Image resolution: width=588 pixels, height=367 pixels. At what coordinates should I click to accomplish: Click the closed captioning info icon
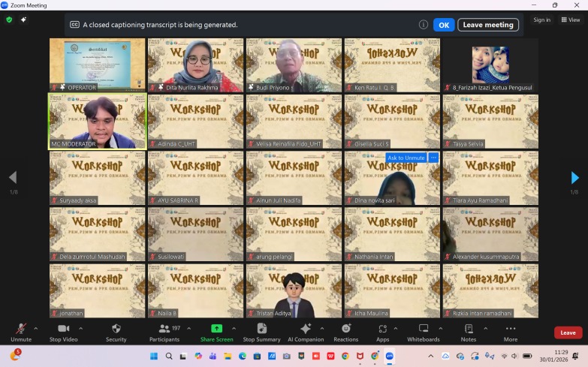pos(424,25)
